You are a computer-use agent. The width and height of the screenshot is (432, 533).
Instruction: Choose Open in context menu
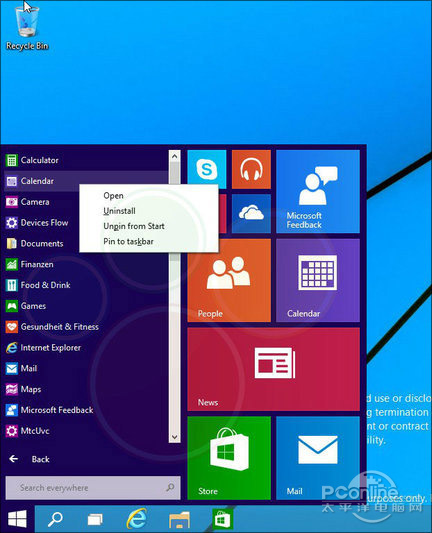(x=149, y=195)
